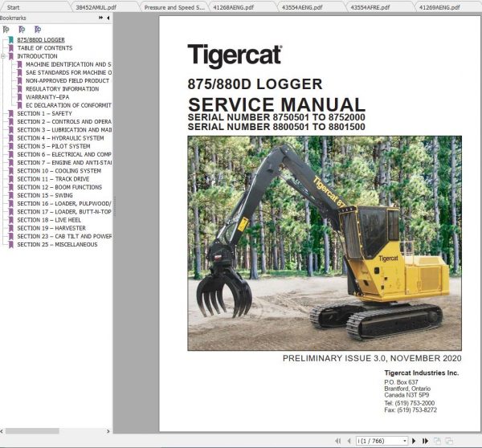Jump to the last page
Image resolution: width=482 pixels, height=448 pixels.
(x=426, y=441)
